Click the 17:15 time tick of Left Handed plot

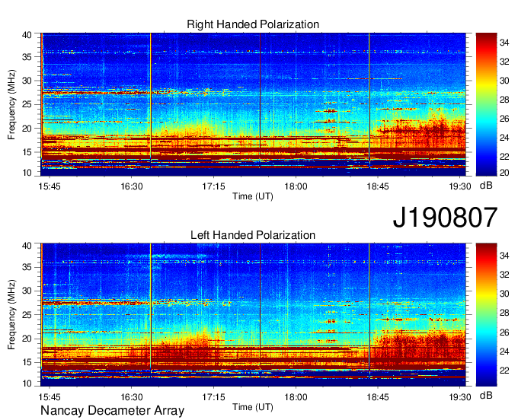214,397
